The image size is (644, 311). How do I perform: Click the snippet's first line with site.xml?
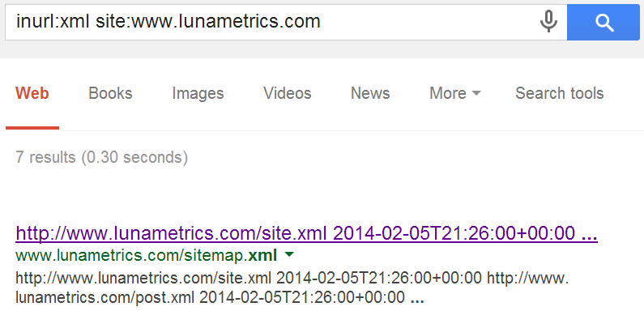[x=292, y=278]
